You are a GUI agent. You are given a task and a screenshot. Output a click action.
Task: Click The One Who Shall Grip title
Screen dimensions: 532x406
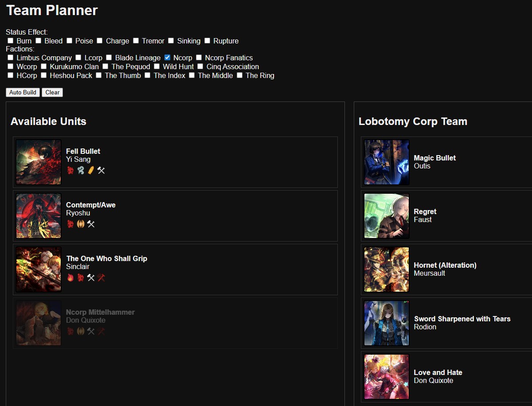coord(106,258)
